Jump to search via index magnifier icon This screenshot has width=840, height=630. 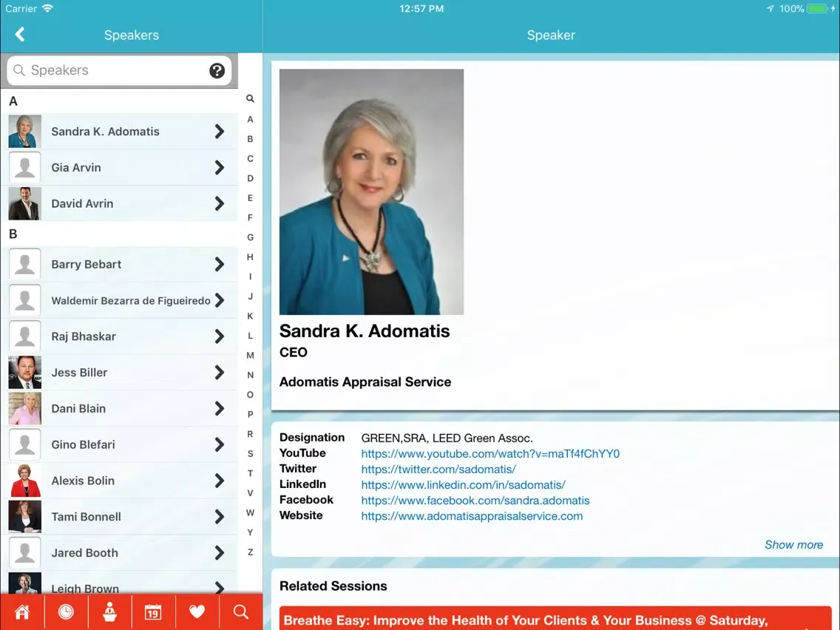point(250,98)
